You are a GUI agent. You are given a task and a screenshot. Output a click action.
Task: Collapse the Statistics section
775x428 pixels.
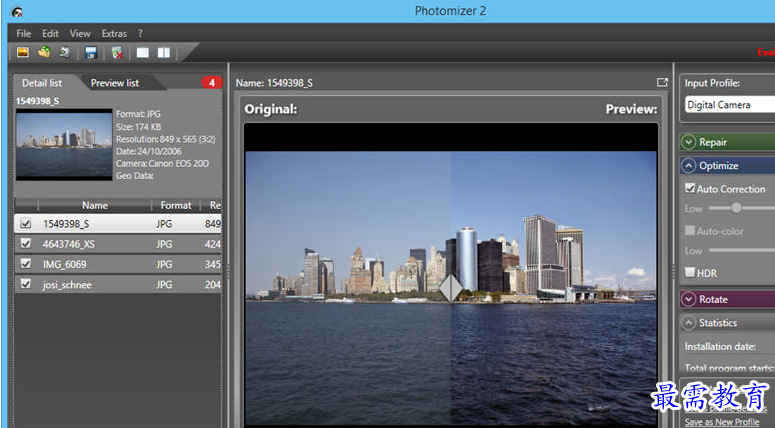(x=688, y=323)
